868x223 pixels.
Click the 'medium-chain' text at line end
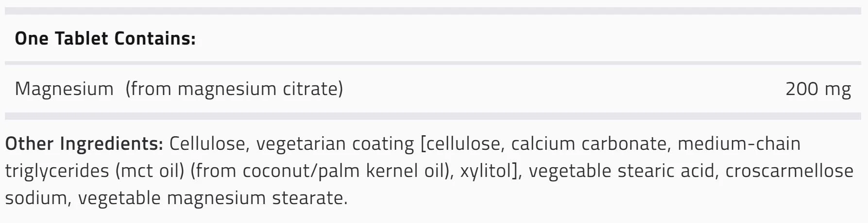coord(739,143)
